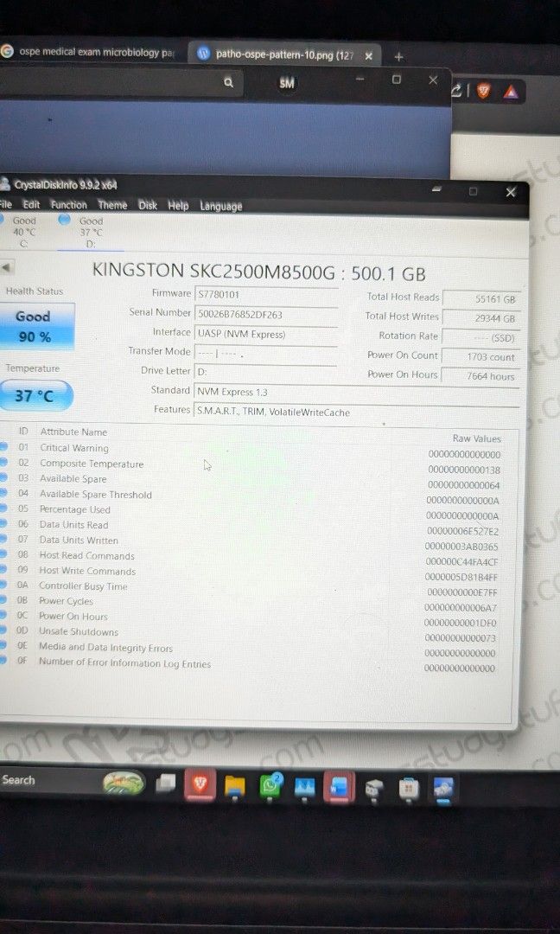Click the Rotation Rate value (SSD)

click(481, 338)
